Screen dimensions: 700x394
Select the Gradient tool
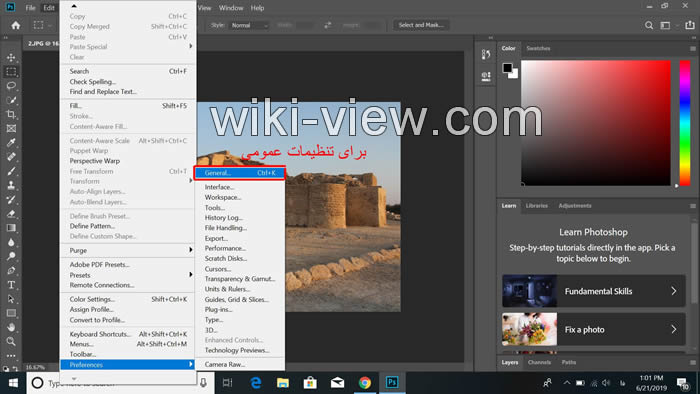coord(11,228)
